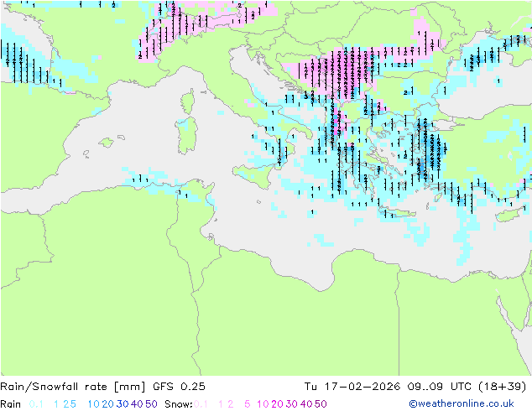532x411 pixels.
Task: Select the Rain legend value 0.1
Action: pos(36,404)
